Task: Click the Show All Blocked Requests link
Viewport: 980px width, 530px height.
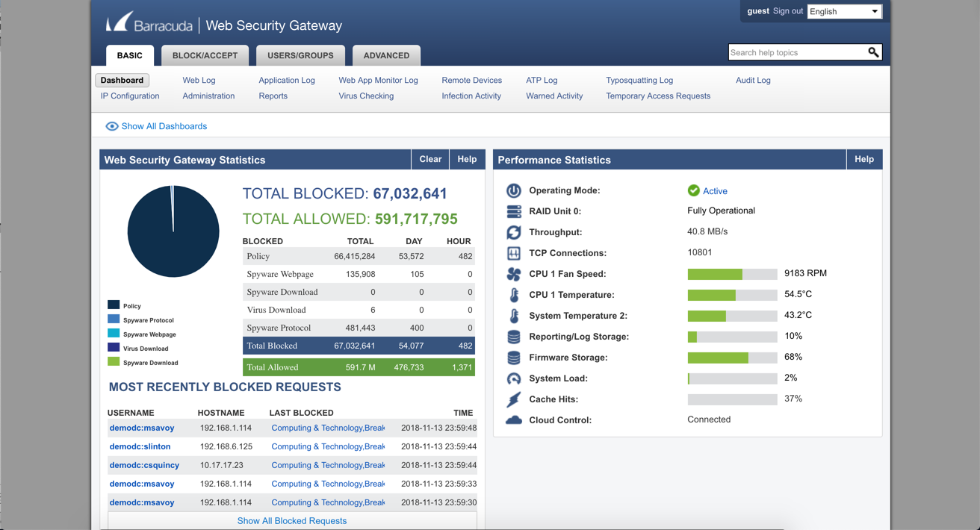Action: click(x=292, y=520)
